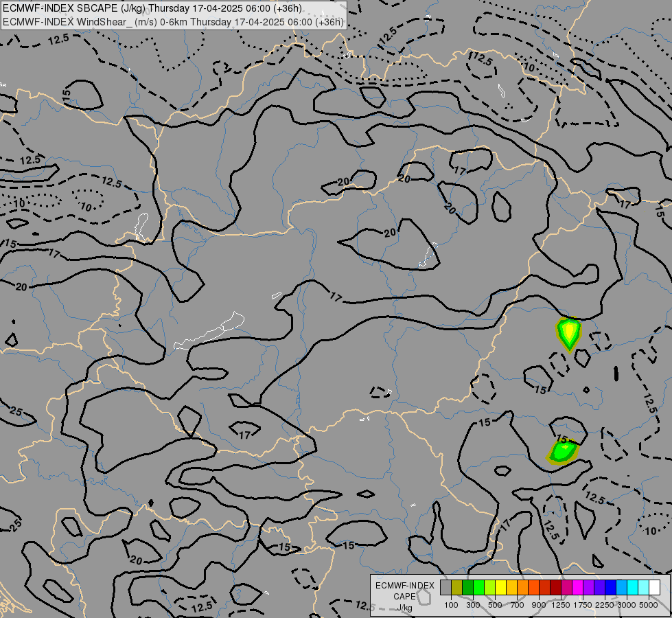This screenshot has height=618, width=672.
Task: Pick the pale cyan legend swatch
Action: tap(643, 587)
